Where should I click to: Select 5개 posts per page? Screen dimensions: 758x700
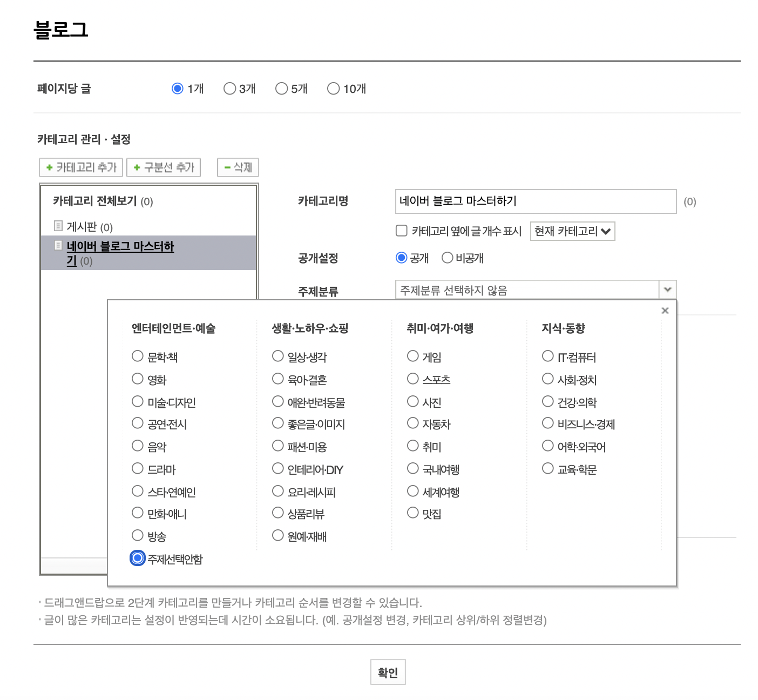coord(281,88)
